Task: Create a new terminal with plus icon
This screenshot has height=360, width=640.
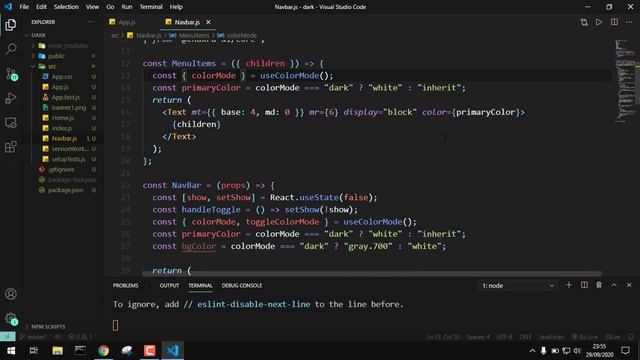Action: coord(569,285)
